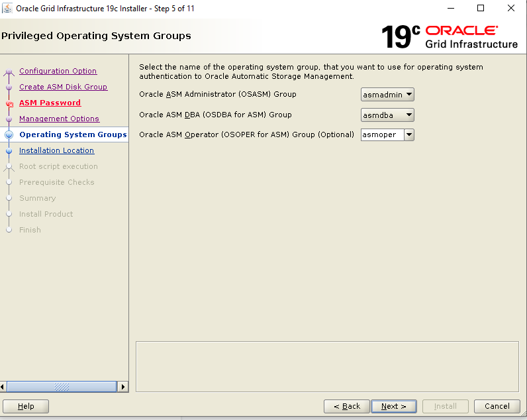Open the ASM Password step link
Screen dimensions: 527x420
tap(50, 103)
